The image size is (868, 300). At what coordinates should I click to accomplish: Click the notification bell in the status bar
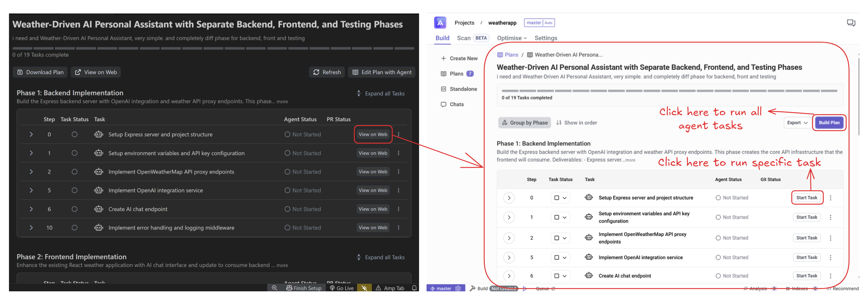pos(414,288)
